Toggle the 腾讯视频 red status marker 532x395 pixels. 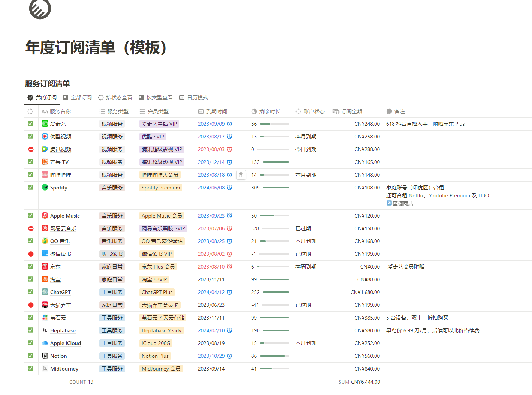(31, 149)
